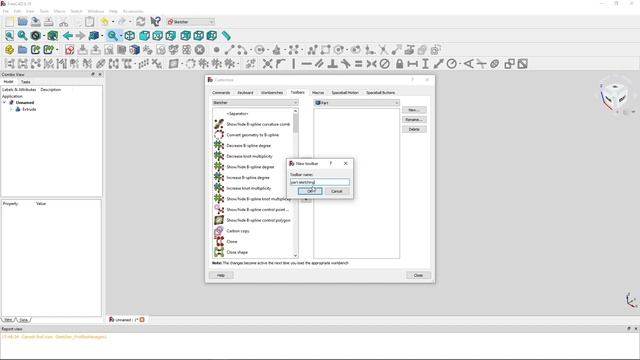
Task: Apply the lock constraint padlock icon
Action: (x=399, y=64)
